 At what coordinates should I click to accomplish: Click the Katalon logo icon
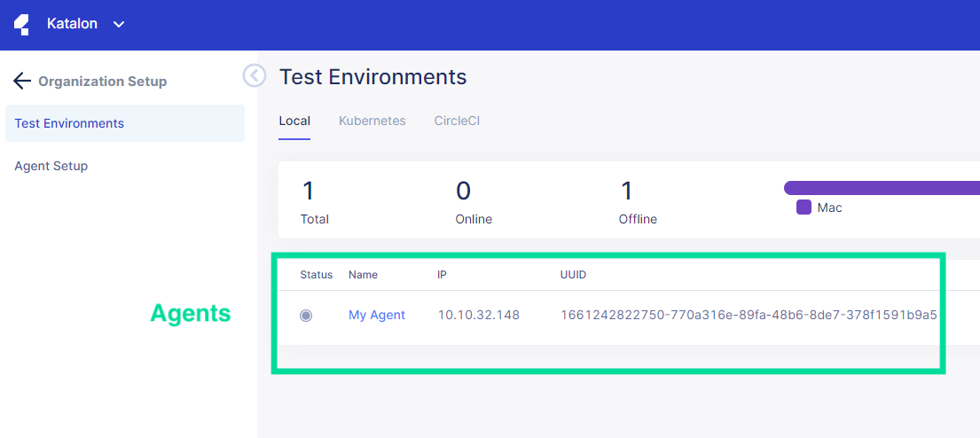point(22,24)
